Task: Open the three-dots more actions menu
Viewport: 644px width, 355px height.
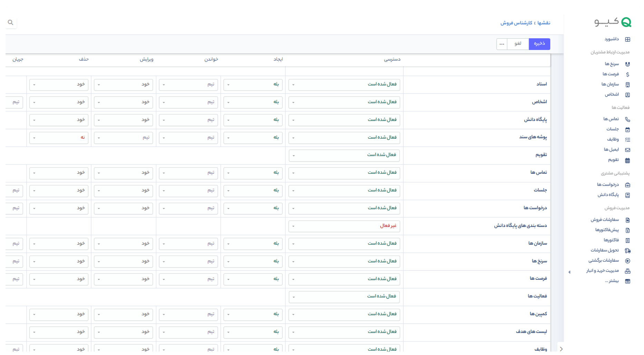Action: [502, 44]
